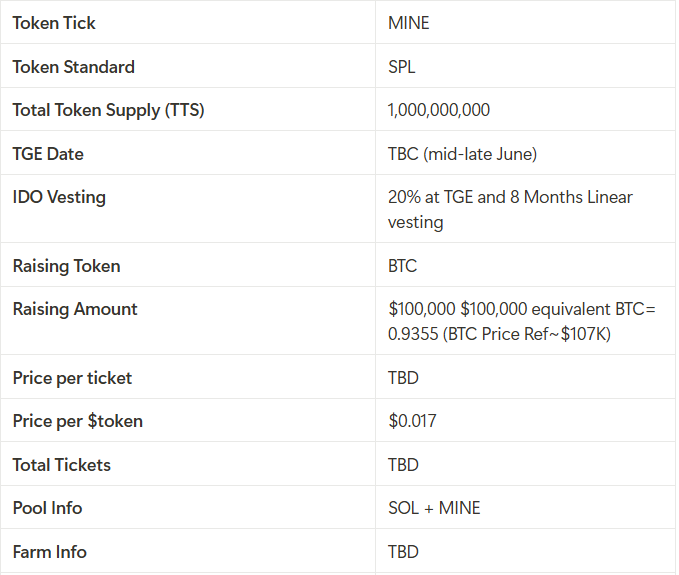Click the Token Standard label
The height and width of the screenshot is (575, 679).
[74, 67]
